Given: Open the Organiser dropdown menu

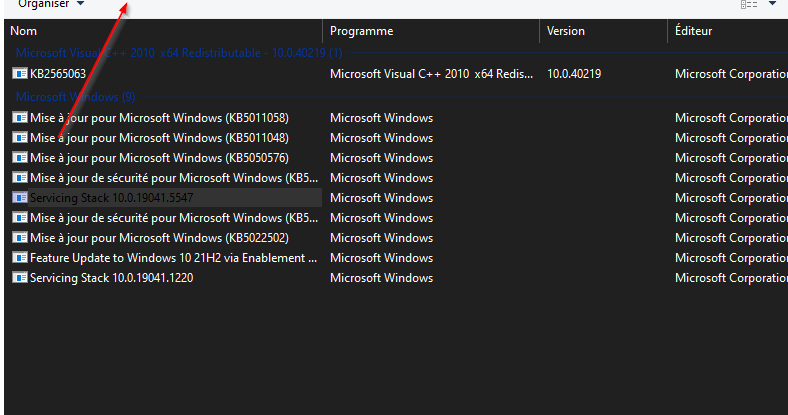Looking at the screenshot, I should pyautogui.click(x=51, y=4).
